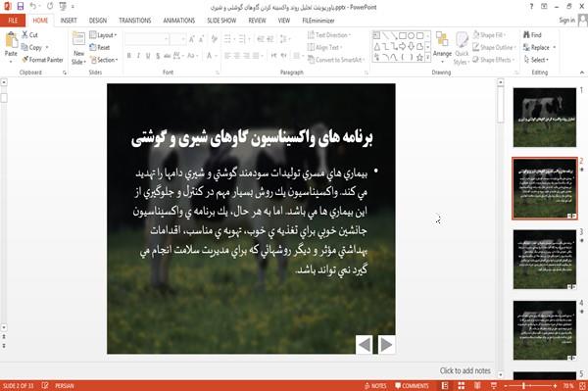Open the Shape Effects dropdown
Viewport: 588px width, 391px height.
click(494, 60)
